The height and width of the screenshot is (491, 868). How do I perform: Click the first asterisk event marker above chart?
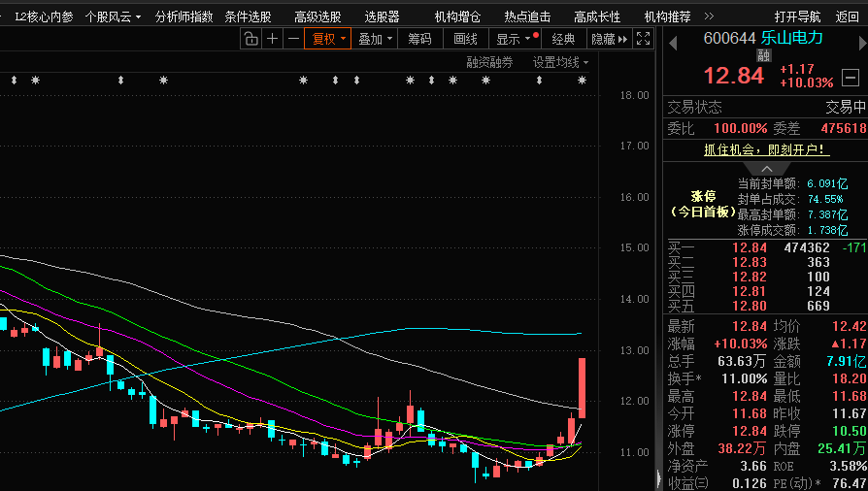35,81
